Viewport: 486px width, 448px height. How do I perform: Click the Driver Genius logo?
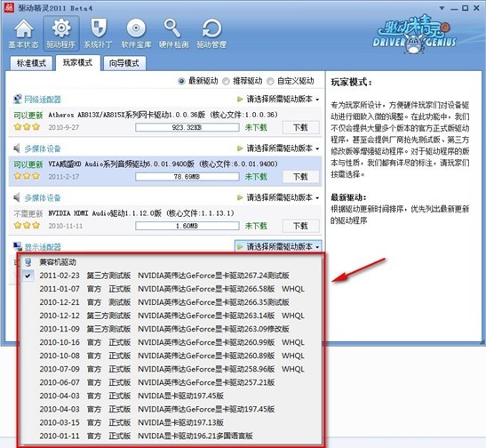coord(414,34)
